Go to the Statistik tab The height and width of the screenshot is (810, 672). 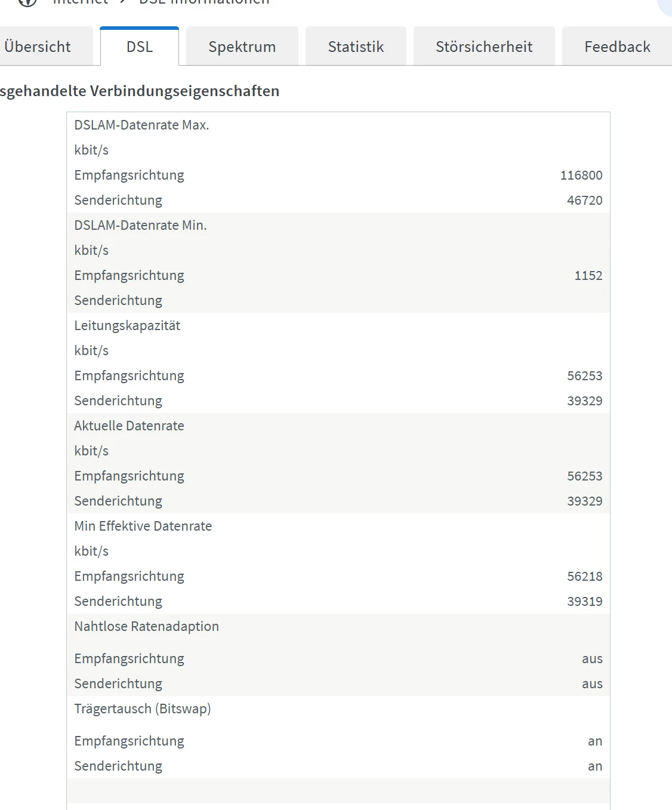pos(356,47)
